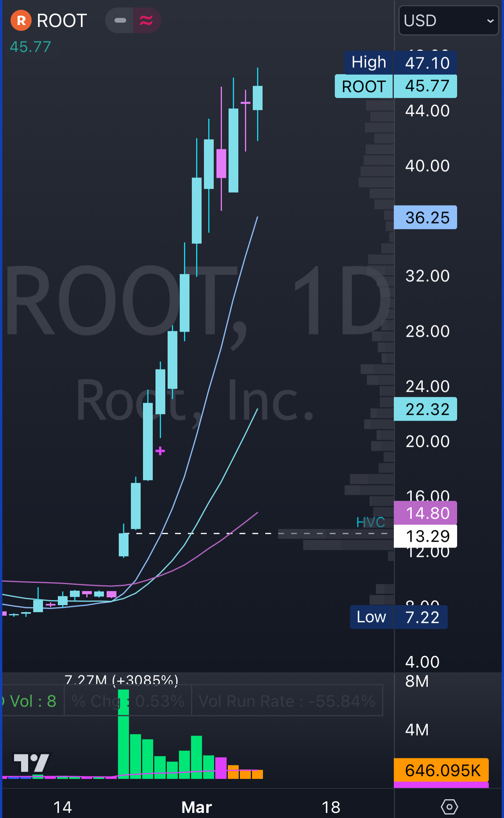Click the 14.80 purple indicator label
This screenshot has height=818, width=504.
[425, 513]
